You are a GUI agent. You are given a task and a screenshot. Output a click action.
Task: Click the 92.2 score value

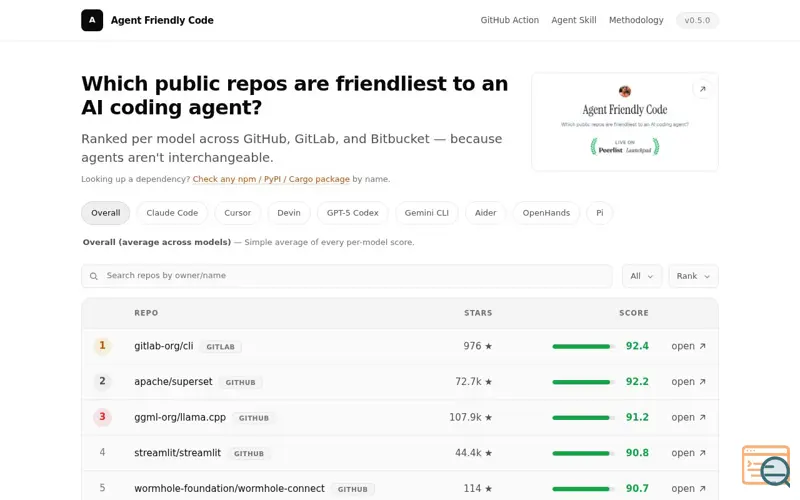(637, 382)
